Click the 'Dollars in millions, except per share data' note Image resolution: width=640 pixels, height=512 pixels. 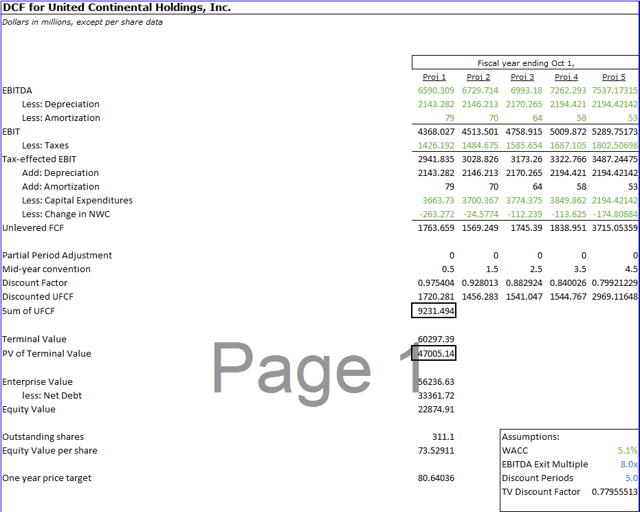82,22
